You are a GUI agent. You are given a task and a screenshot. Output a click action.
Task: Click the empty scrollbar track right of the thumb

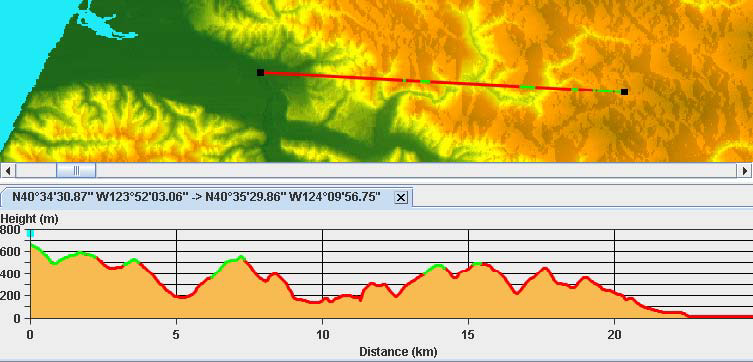pyautogui.click(x=416, y=170)
